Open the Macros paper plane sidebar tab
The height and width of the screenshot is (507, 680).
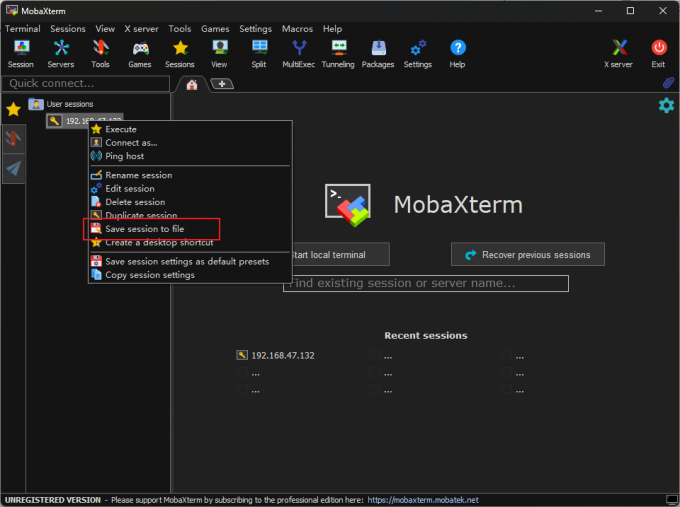coord(13,168)
